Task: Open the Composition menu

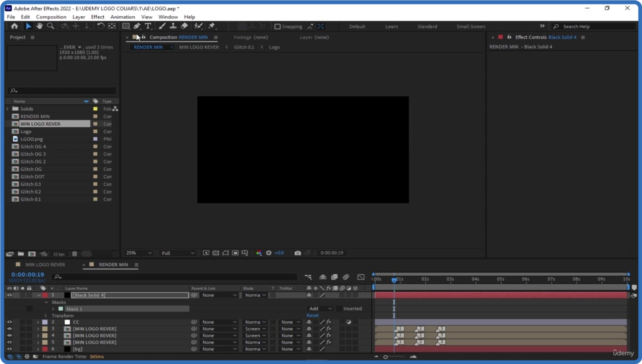Action: pyautogui.click(x=51, y=17)
